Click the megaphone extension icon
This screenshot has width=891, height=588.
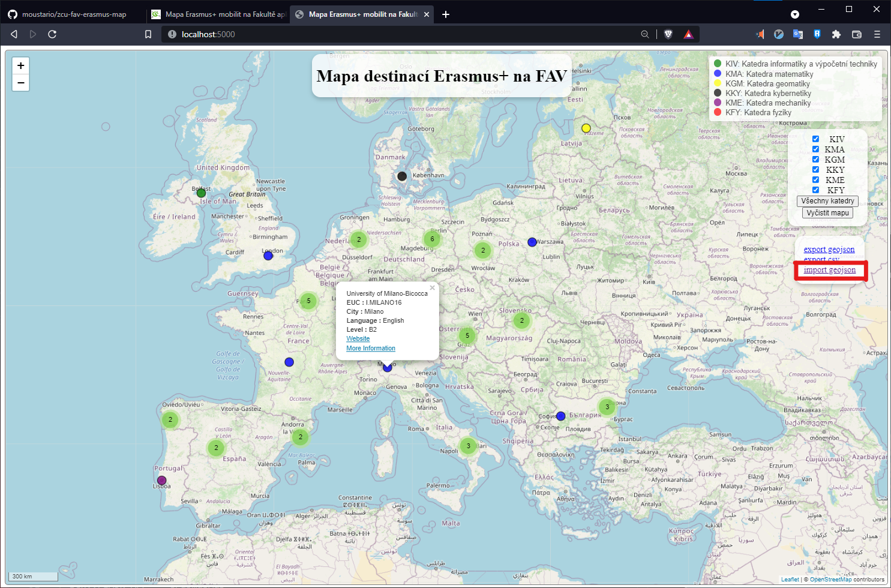pyautogui.click(x=760, y=34)
